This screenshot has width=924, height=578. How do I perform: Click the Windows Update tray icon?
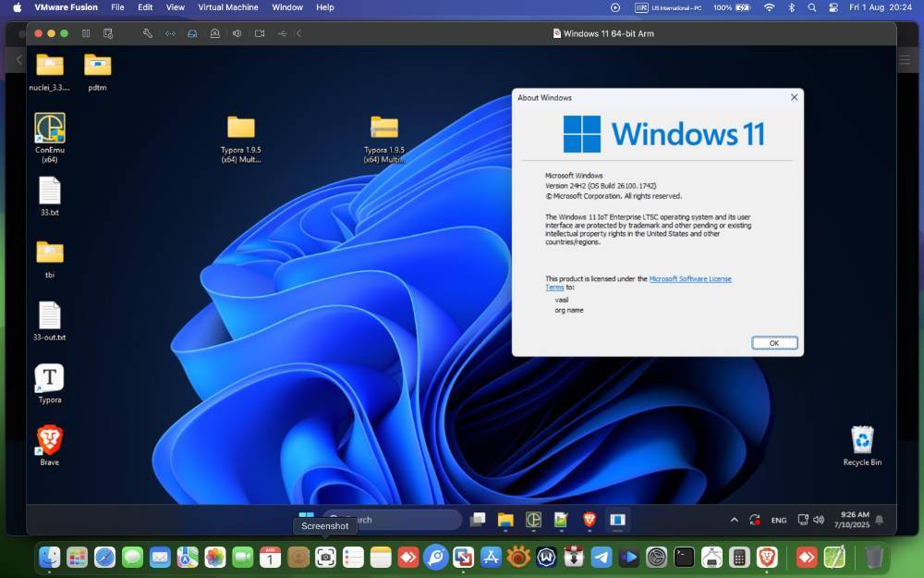click(x=754, y=520)
